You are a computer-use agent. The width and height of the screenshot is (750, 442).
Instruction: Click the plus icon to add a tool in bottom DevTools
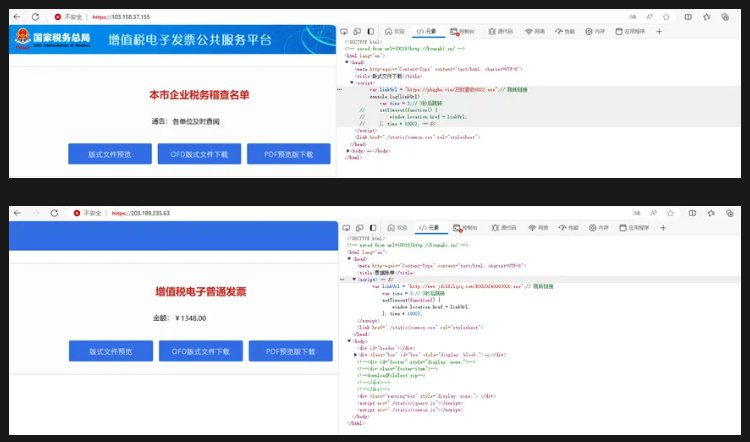pyautogui.click(x=663, y=228)
